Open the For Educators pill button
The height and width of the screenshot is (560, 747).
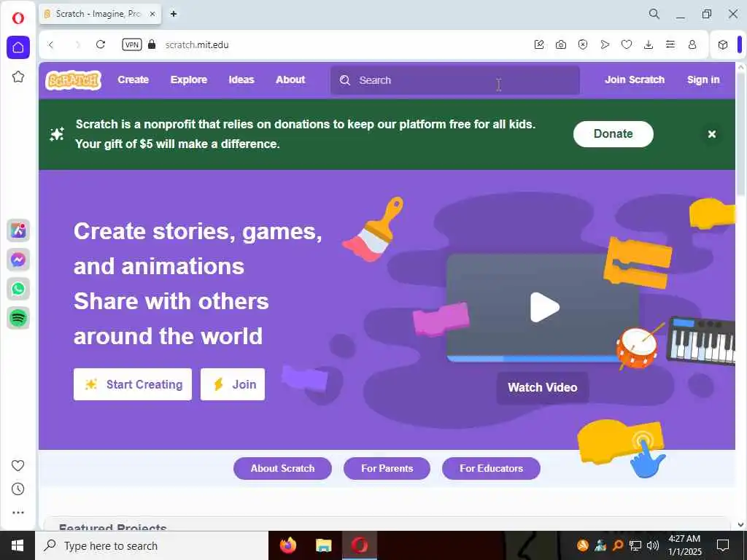coord(491,469)
